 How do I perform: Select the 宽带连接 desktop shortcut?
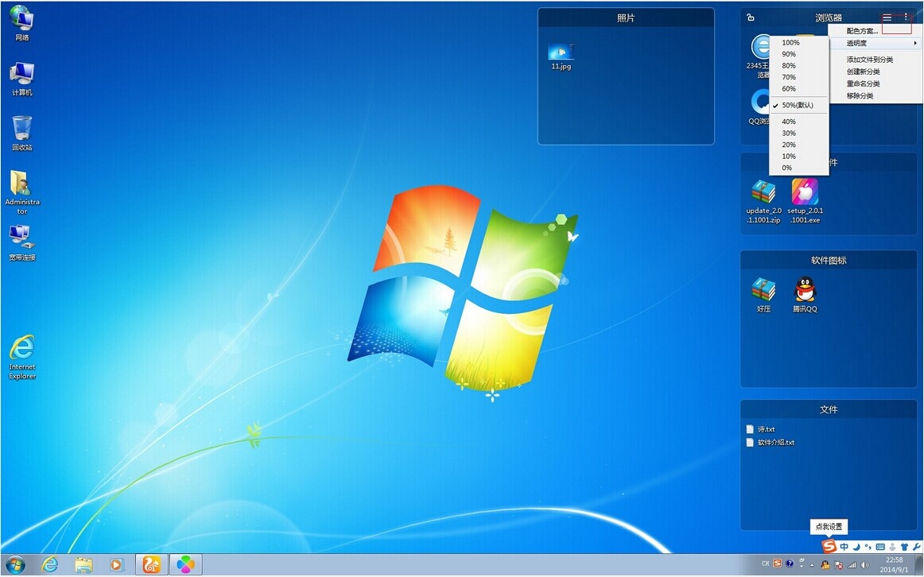tap(21, 242)
